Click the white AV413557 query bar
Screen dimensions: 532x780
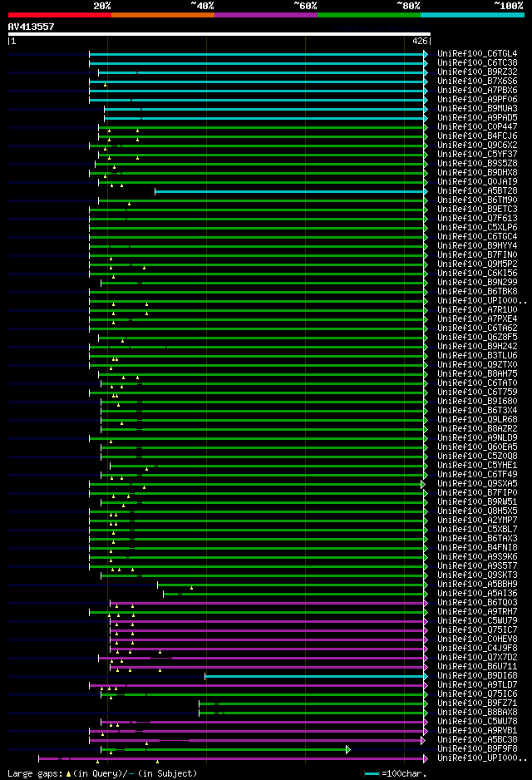(219, 34)
